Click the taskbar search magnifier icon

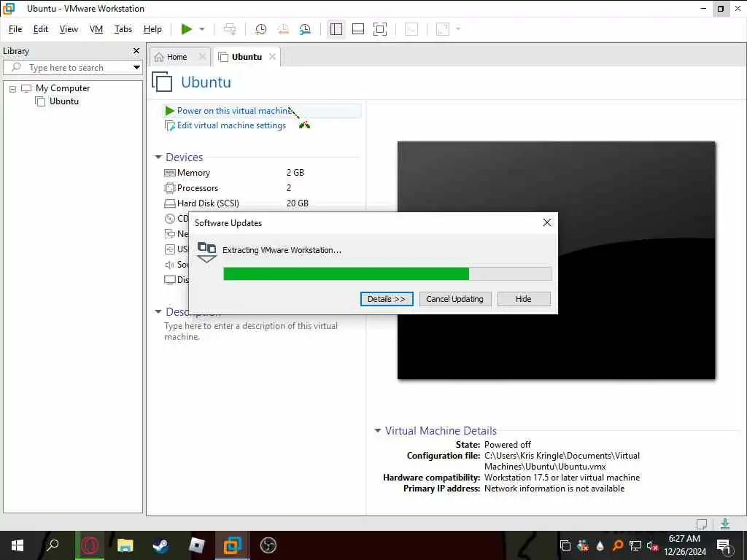point(53,545)
